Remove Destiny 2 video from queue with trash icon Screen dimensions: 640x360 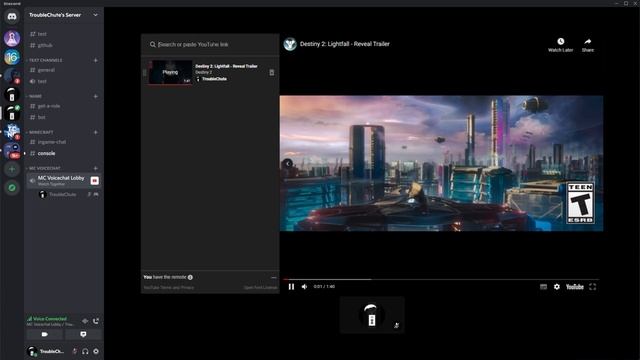[272, 72]
